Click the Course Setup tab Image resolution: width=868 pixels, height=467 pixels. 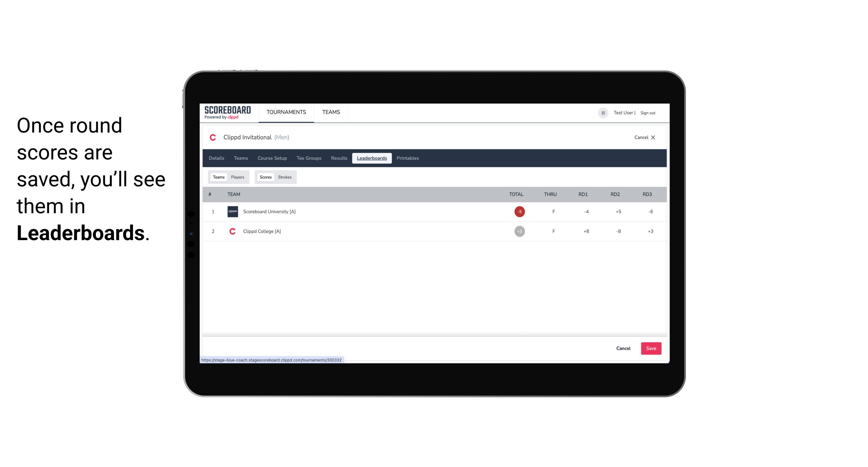coord(272,158)
